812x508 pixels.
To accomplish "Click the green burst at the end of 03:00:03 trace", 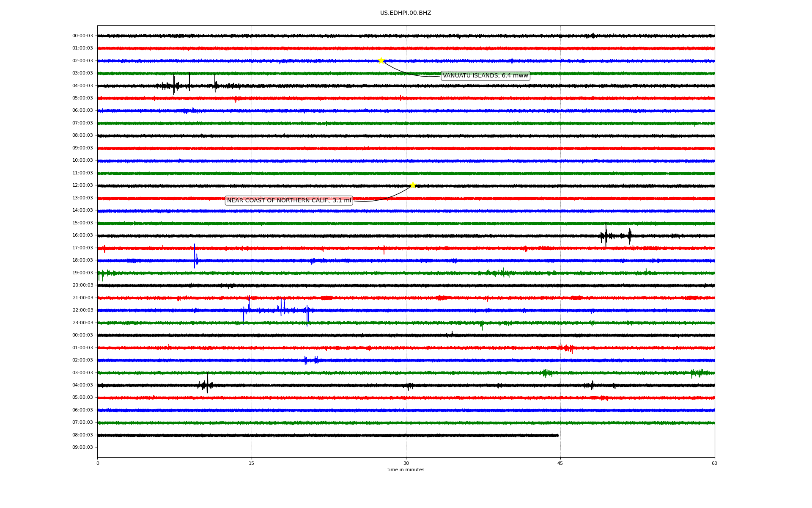I will point(697,373).
